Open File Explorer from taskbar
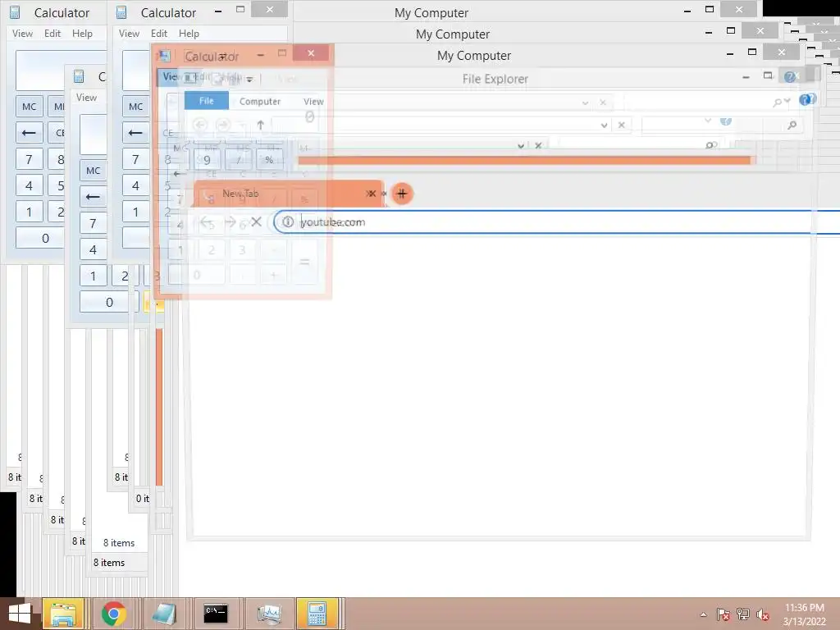The image size is (840, 630). point(62,614)
